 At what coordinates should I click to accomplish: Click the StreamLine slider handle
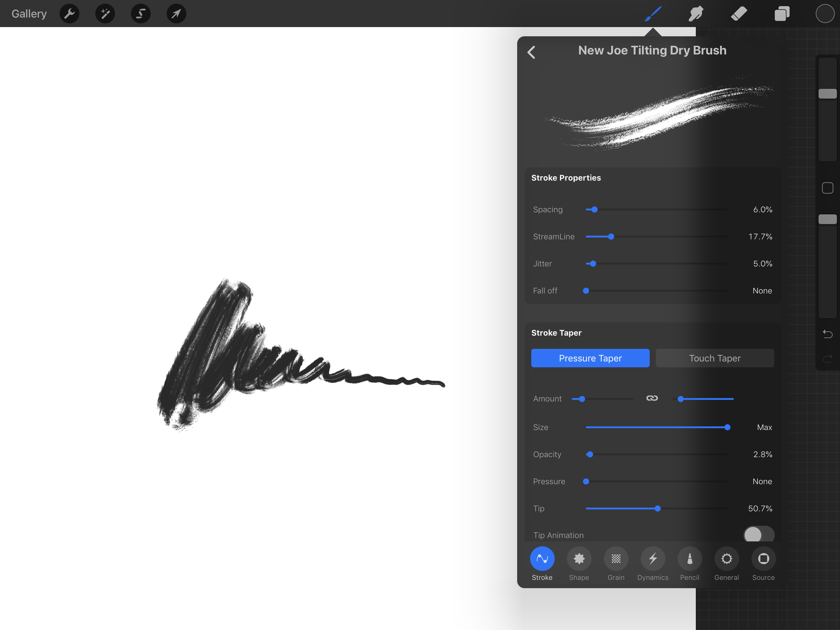point(611,236)
